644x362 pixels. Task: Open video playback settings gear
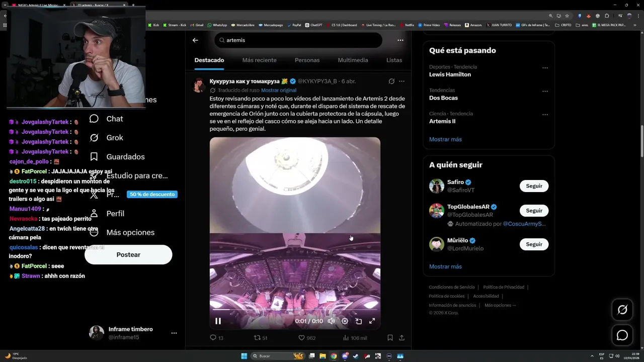point(345,321)
